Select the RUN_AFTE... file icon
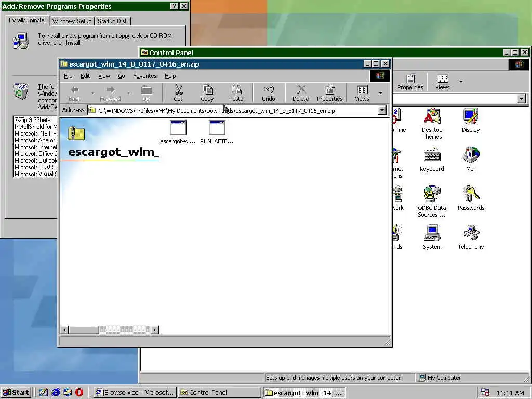 [x=217, y=132]
